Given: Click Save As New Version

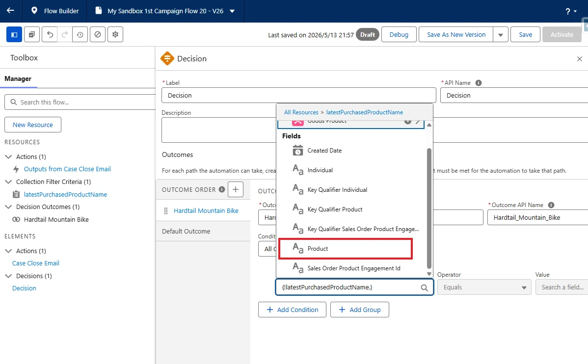Looking at the screenshot, I should [x=456, y=34].
